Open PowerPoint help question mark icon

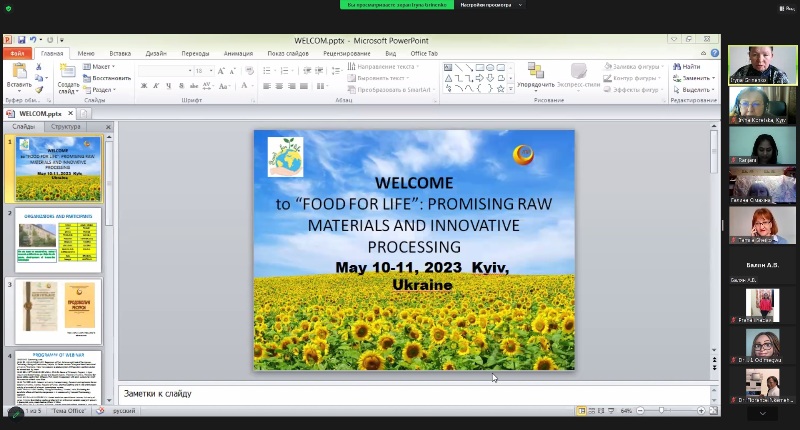715,53
